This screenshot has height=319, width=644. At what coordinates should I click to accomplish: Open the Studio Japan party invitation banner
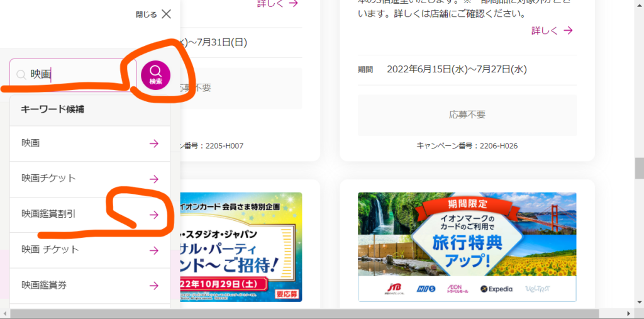tap(241, 245)
